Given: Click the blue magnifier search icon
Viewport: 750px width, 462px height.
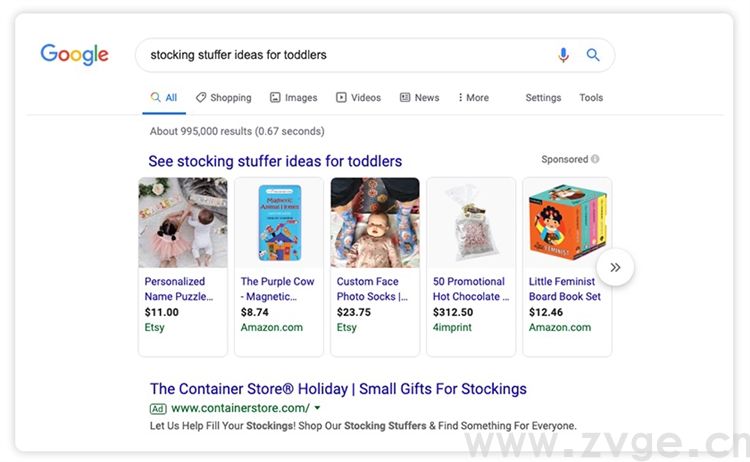Looking at the screenshot, I should tap(593, 55).
